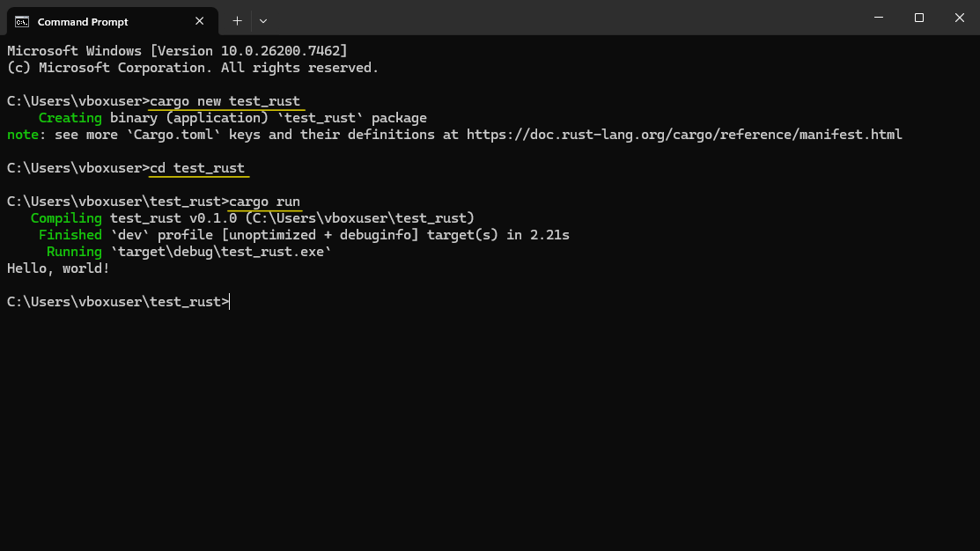Open the doc.rust-lang.org manifest URL
The height and width of the screenshot is (551, 980).
[684, 135]
